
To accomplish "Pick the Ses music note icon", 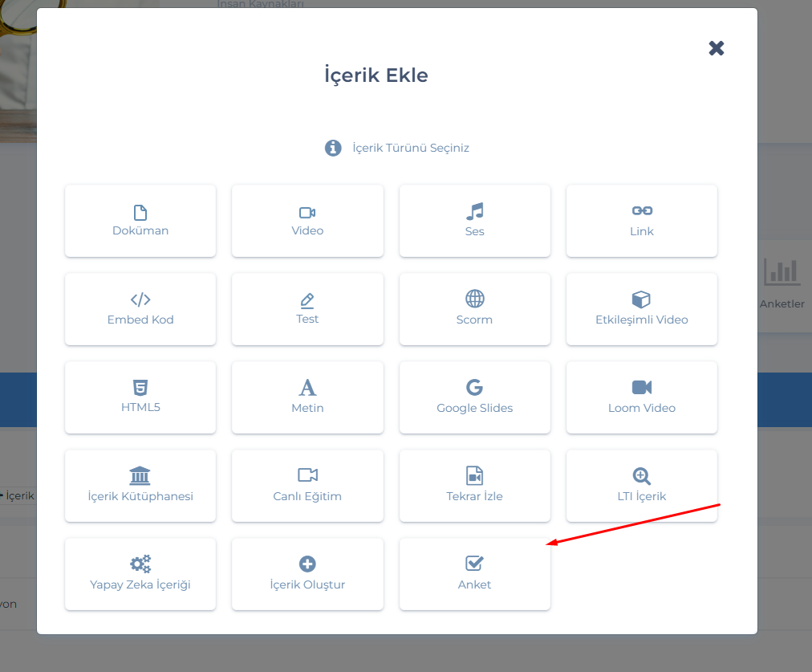I will click(475, 212).
